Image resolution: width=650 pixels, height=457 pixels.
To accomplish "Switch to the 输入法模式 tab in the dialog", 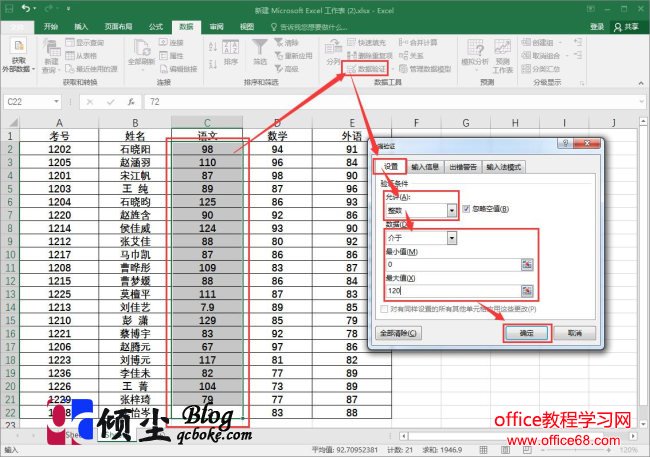I will tap(503, 167).
